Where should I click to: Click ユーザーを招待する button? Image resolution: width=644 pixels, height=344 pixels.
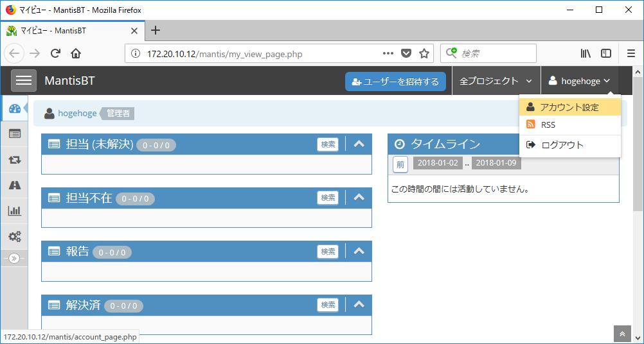pos(395,82)
